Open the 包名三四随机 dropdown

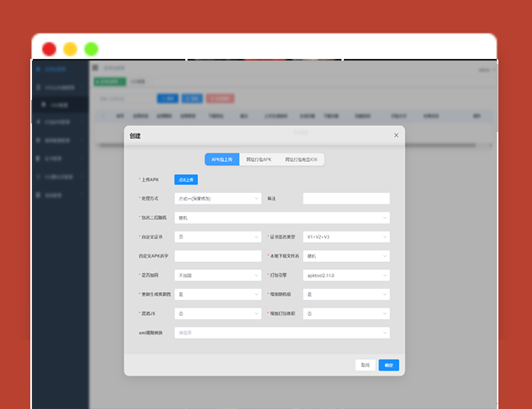click(282, 218)
